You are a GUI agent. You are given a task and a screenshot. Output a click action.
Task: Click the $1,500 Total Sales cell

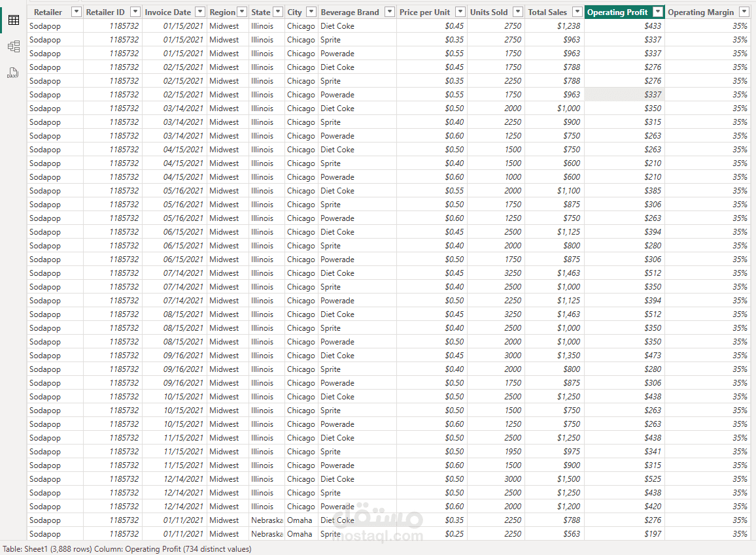555,479
